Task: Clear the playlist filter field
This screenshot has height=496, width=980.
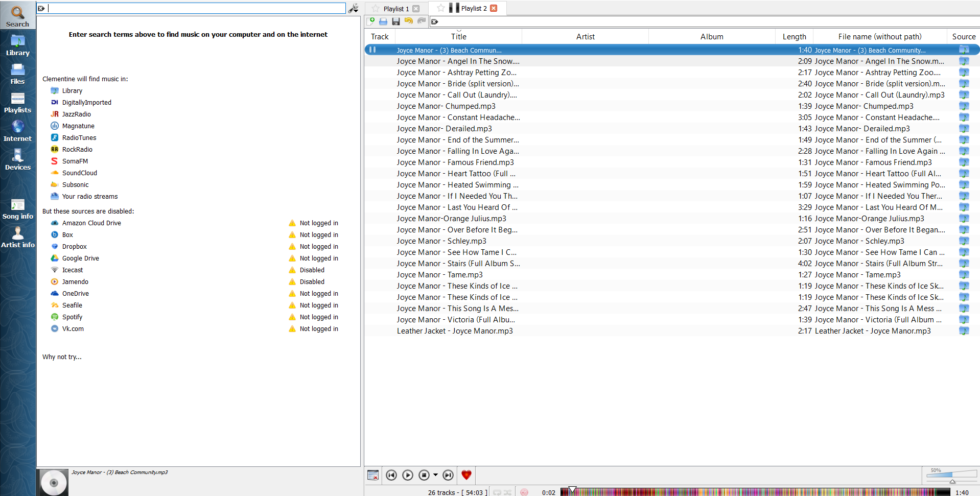Action: (x=434, y=21)
